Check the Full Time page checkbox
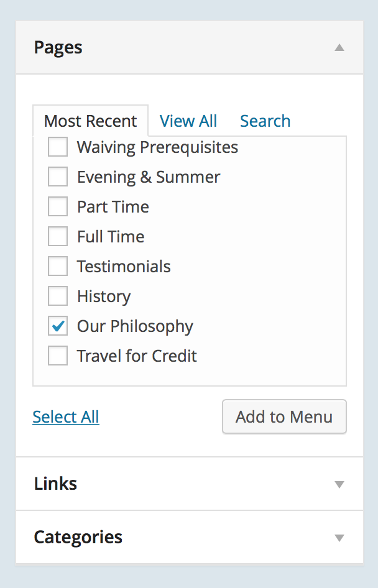Image resolution: width=378 pixels, height=588 pixels. click(58, 237)
